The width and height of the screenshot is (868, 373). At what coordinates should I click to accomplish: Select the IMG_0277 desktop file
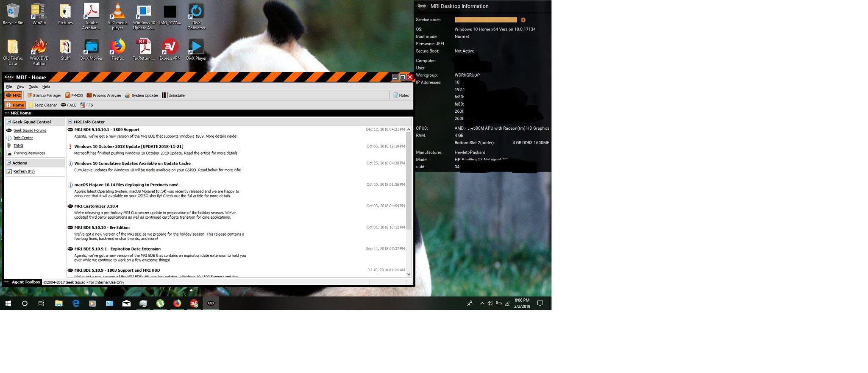(170, 14)
